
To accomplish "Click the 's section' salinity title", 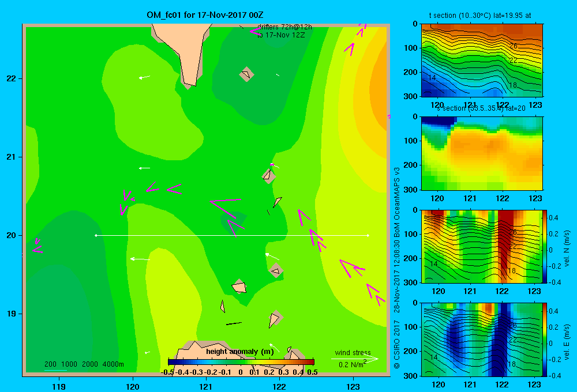I will (x=481, y=108).
